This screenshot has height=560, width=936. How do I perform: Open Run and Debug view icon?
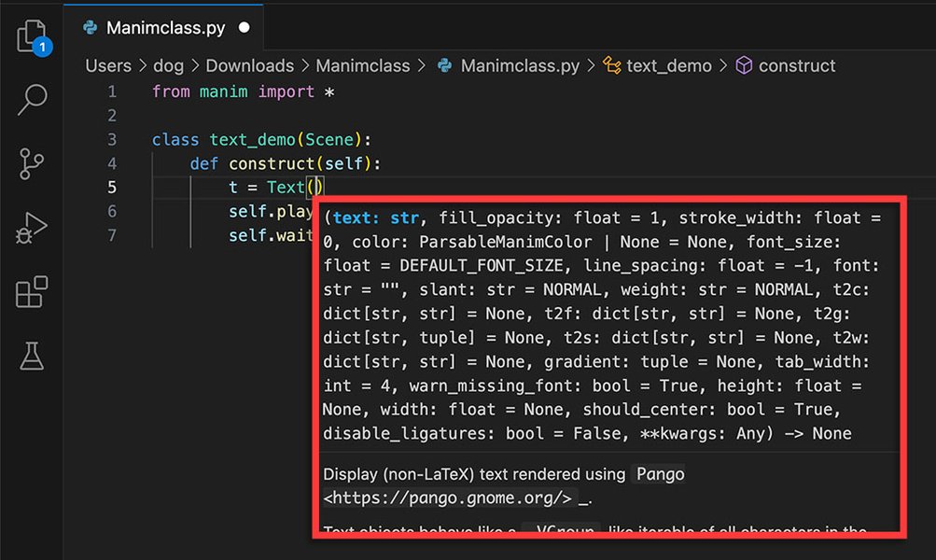point(32,228)
